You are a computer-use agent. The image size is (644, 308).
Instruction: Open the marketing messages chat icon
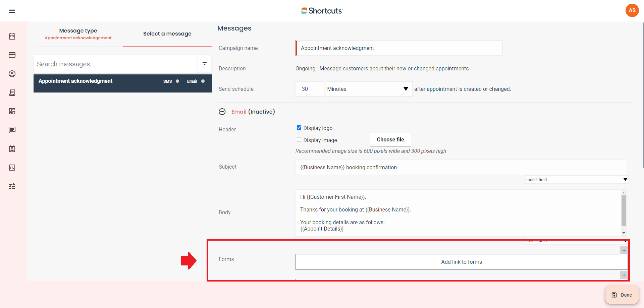tap(12, 130)
